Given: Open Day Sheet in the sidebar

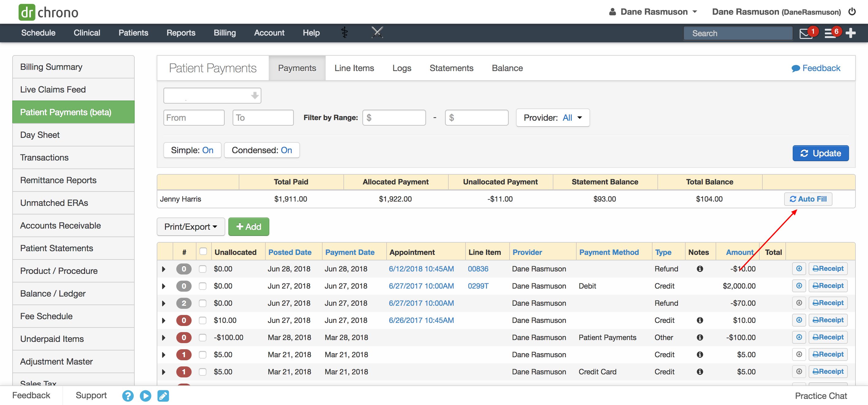Looking at the screenshot, I should 73,135.
